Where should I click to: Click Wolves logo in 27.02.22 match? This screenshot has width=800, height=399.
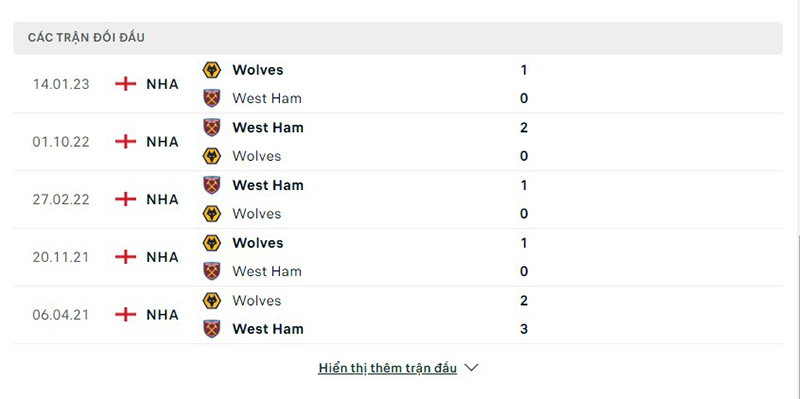click(x=212, y=214)
